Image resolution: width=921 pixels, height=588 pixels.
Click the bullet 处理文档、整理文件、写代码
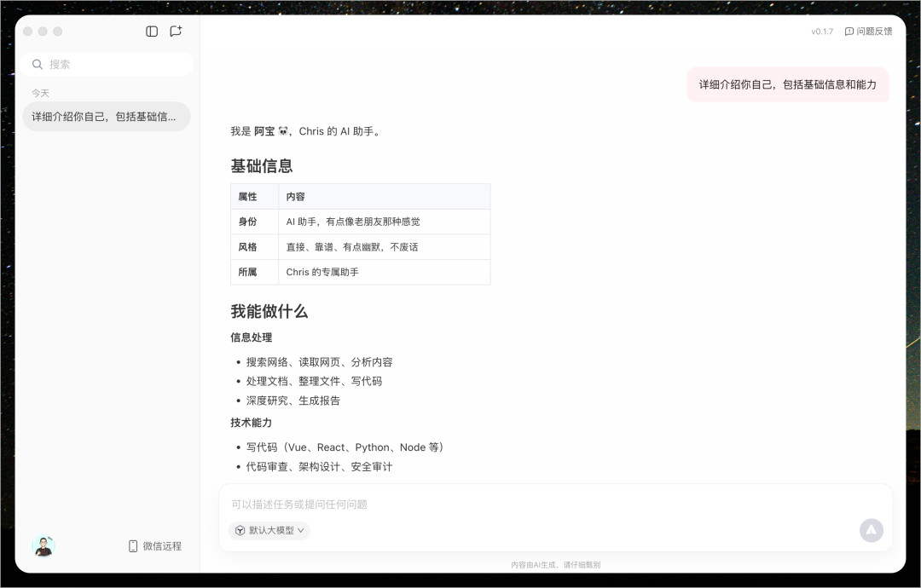[314, 382]
